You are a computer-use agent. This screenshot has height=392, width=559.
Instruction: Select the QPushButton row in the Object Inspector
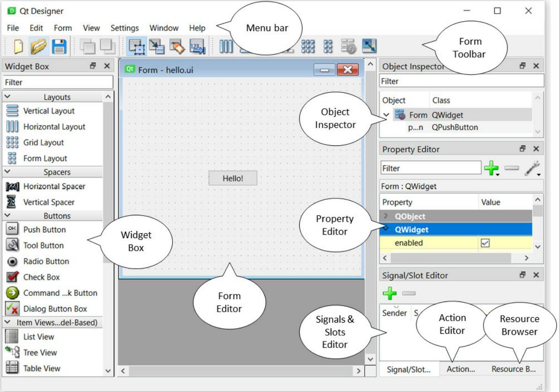point(456,127)
